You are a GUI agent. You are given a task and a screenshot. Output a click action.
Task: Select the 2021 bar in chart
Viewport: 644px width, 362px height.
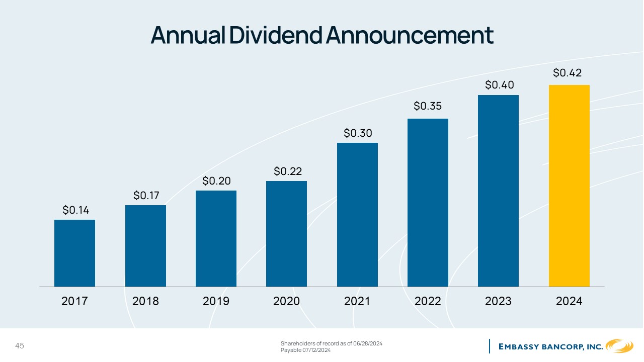coord(357,215)
